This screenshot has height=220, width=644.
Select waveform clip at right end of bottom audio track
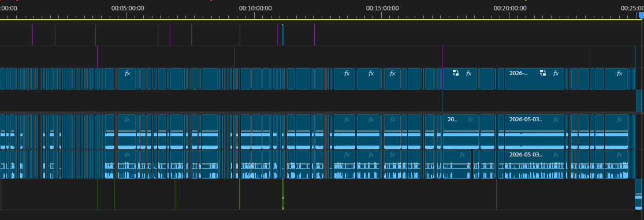(639, 195)
